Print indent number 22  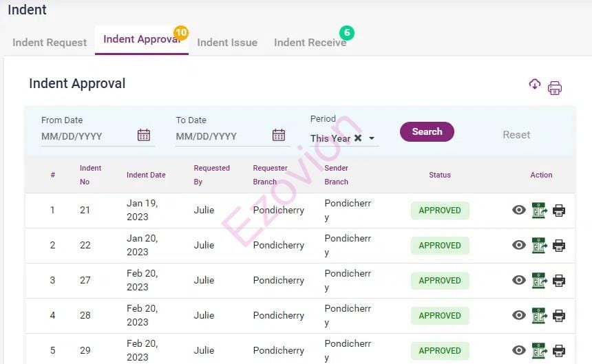tap(559, 245)
